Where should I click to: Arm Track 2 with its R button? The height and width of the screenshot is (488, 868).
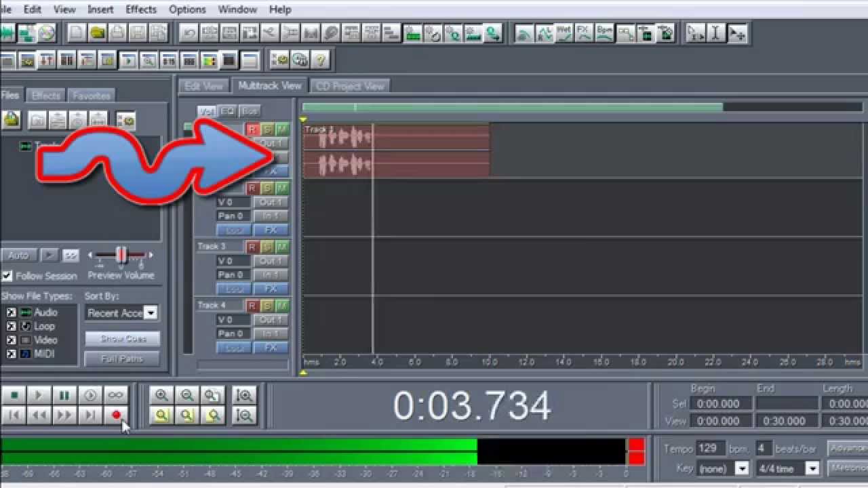click(252, 188)
